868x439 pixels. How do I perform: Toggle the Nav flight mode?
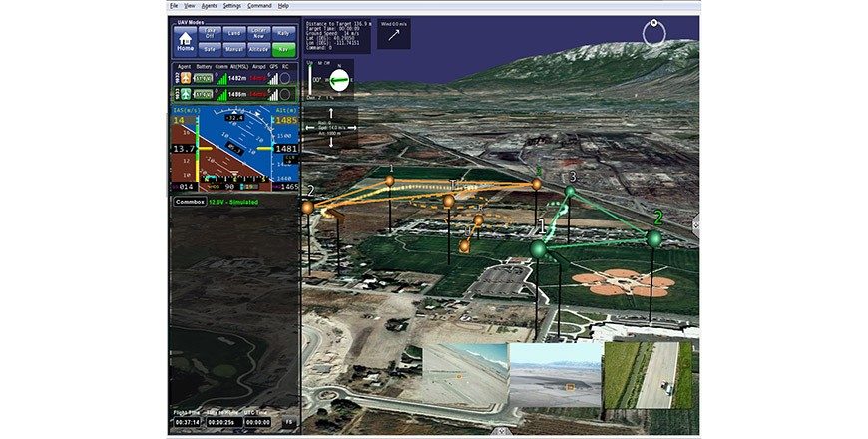click(284, 48)
